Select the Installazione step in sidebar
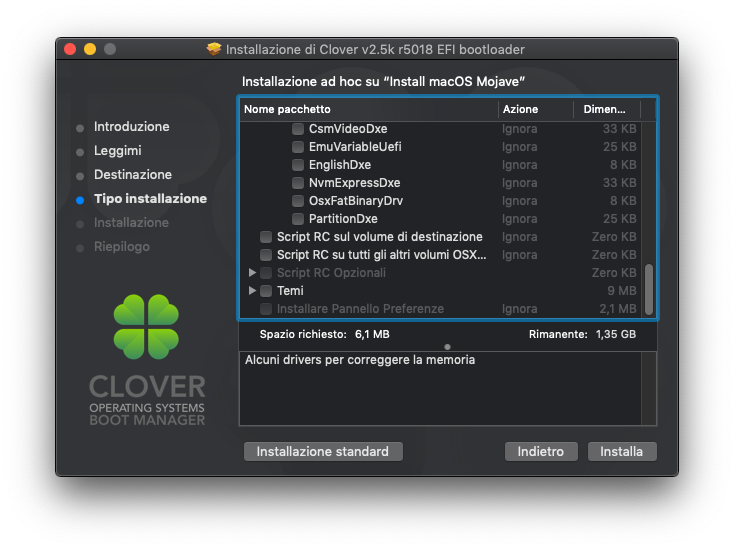734x550 pixels. pyautogui.click(x=131, y=222)
